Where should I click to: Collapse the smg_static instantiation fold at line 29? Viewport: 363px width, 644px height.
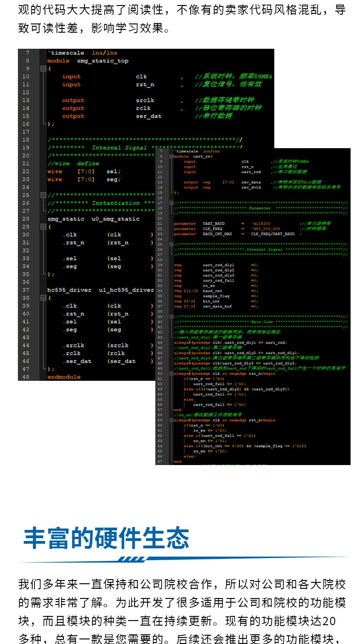(44, 227)
